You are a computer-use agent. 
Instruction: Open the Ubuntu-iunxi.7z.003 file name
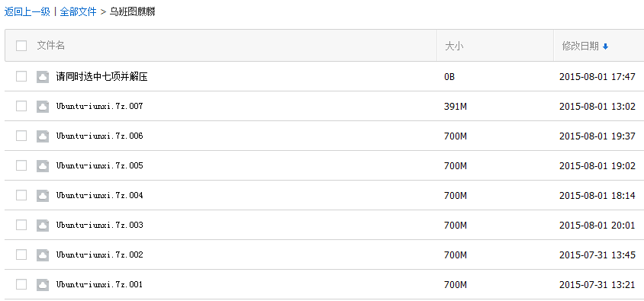click(x=99, y=225)
